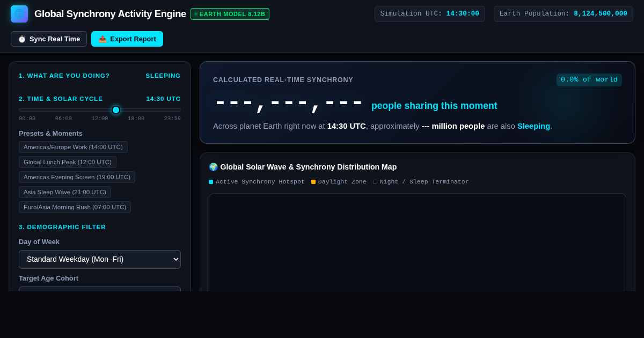
Task: Click the Active Synchrony Hotspot legend swatch
Action: (211, 182)
